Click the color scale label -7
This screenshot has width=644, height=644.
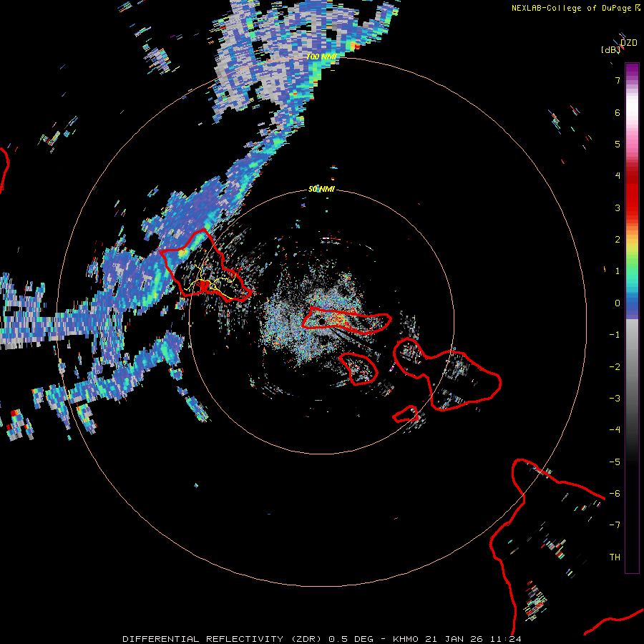tap(615, 525)
